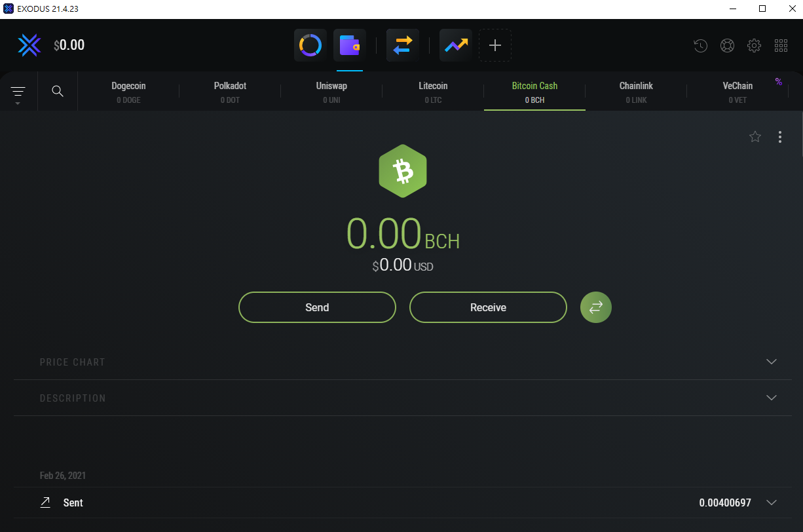Open the asset list filter menu
The image size is (803, 532).
(x=18, y=93)
